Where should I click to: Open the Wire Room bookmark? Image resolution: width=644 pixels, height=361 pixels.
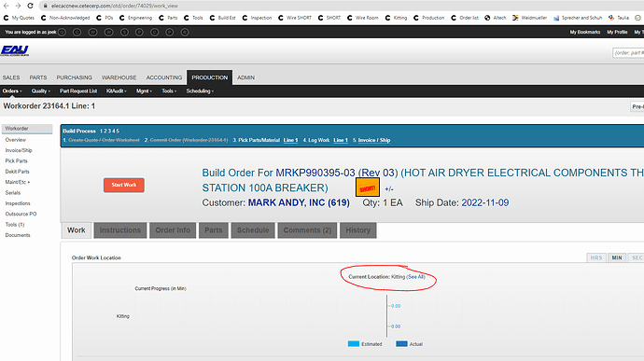coord(363,18)
